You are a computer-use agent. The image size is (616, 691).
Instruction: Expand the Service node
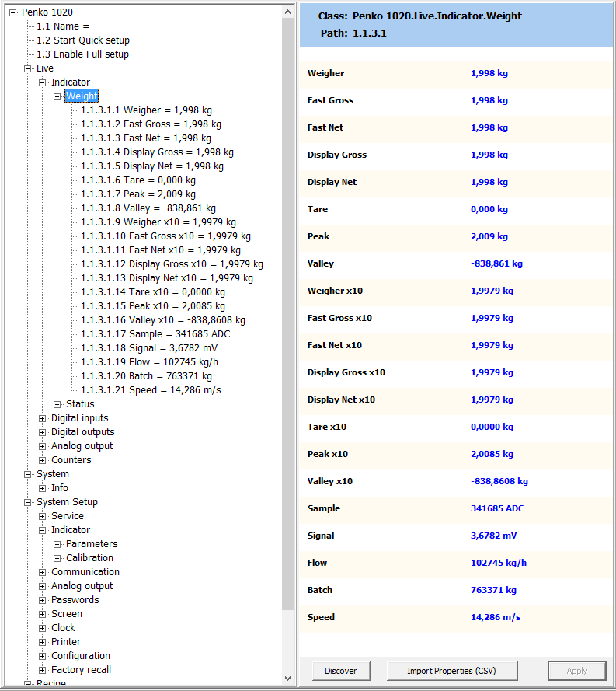pyautogui.click(x=42, y=516)
